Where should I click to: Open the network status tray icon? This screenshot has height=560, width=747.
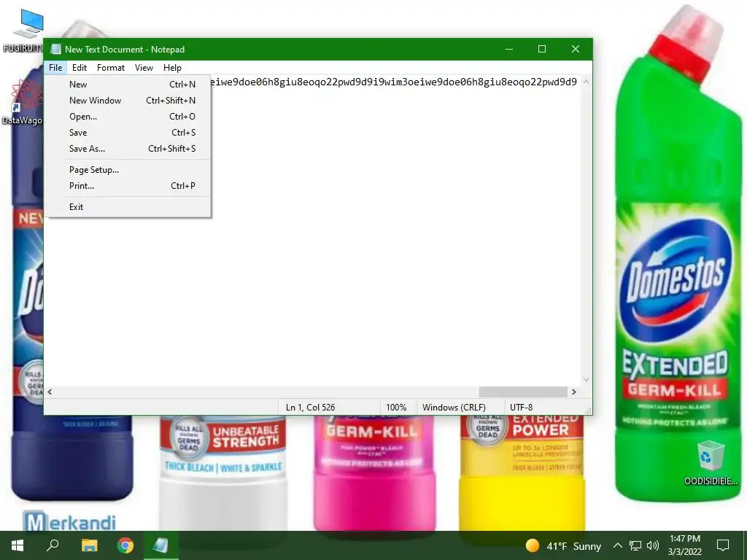[635, 545]
